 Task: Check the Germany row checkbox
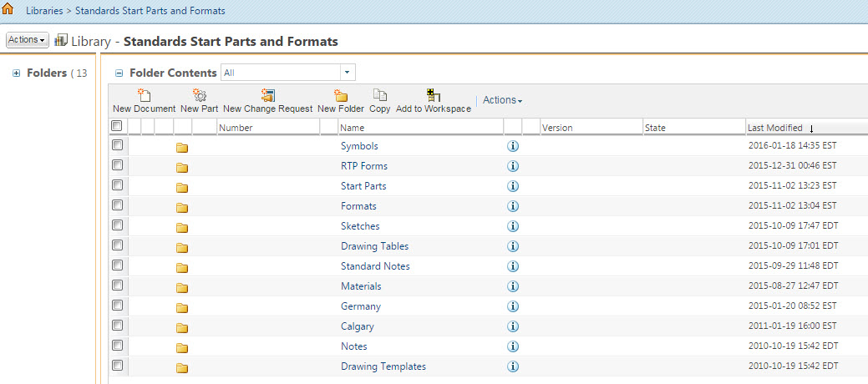[x=117, y=305]
